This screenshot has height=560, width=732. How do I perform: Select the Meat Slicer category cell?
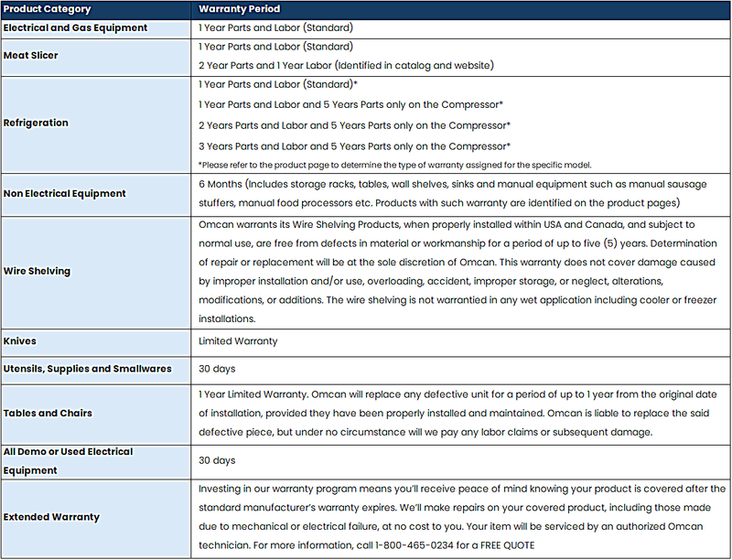coord(96,57)
